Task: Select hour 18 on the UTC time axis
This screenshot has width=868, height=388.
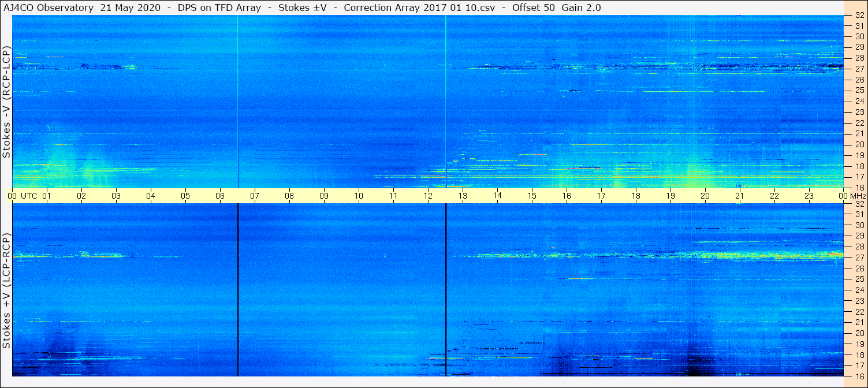Action: (x=636, y=196)
